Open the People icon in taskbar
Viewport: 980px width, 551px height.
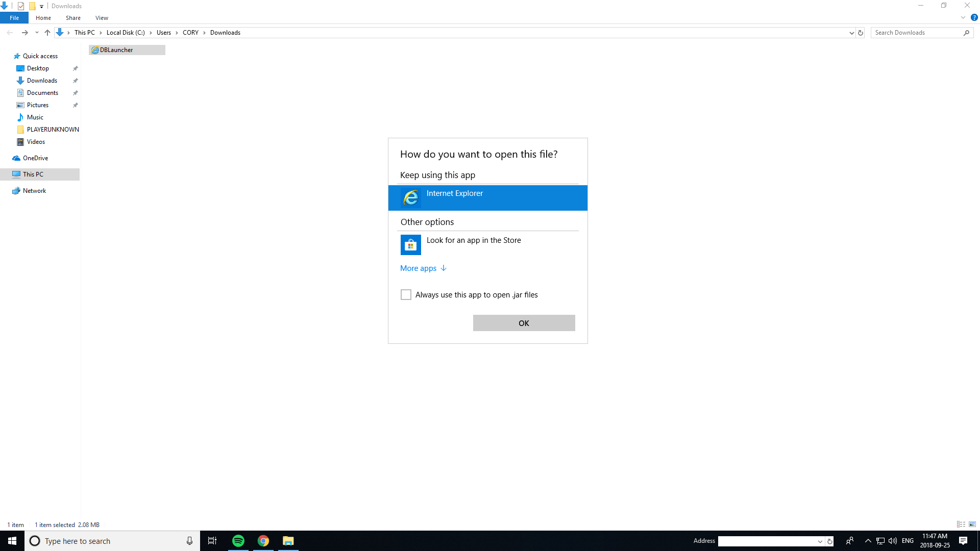tap(850, 541)
